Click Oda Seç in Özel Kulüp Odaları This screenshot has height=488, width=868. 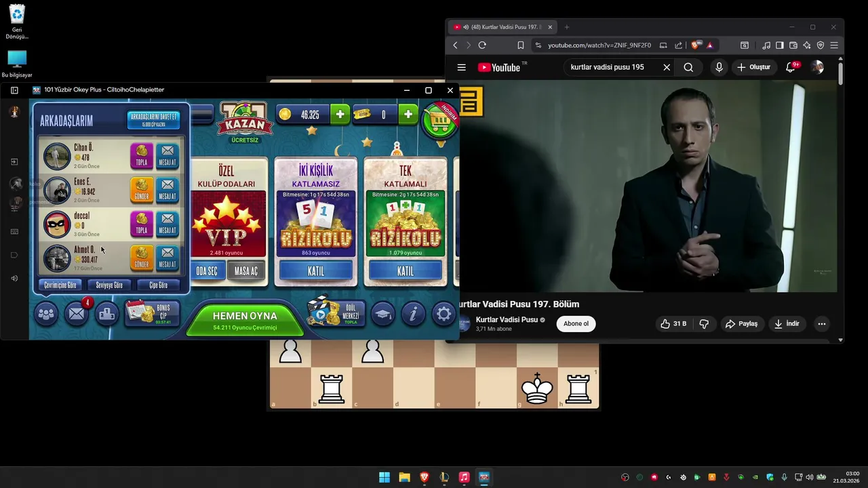(x=207, y=271)
